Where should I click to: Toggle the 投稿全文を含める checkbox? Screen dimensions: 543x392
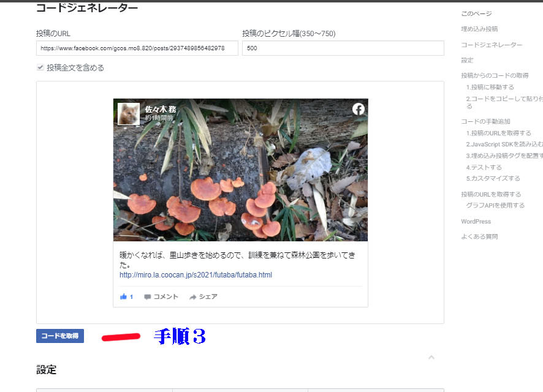[40, 68]
